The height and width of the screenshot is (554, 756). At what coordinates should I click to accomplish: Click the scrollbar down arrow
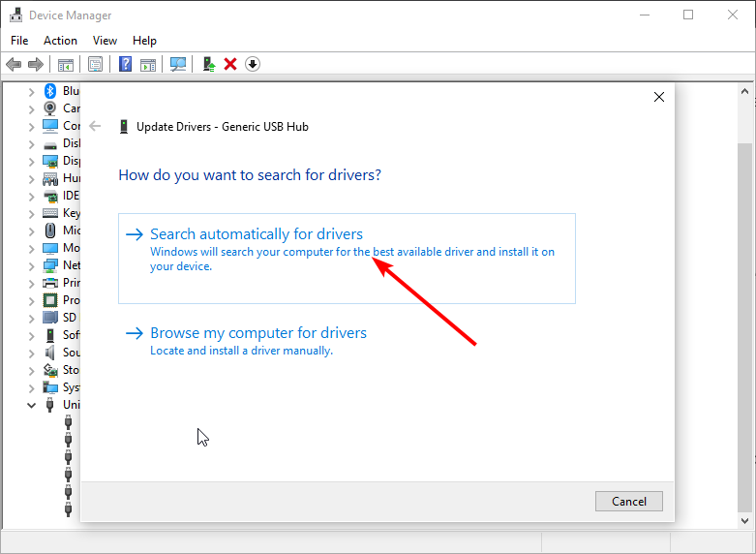point(744,521)
